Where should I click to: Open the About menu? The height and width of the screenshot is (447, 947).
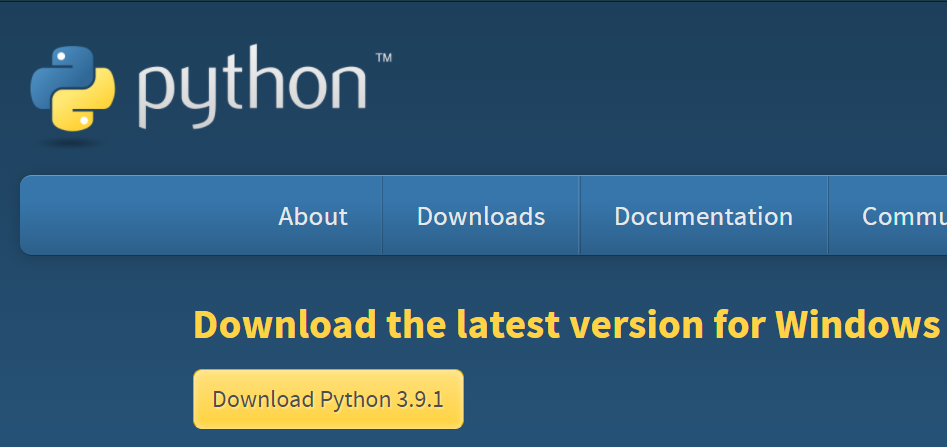pyautogui.click(x=313, y=216)
